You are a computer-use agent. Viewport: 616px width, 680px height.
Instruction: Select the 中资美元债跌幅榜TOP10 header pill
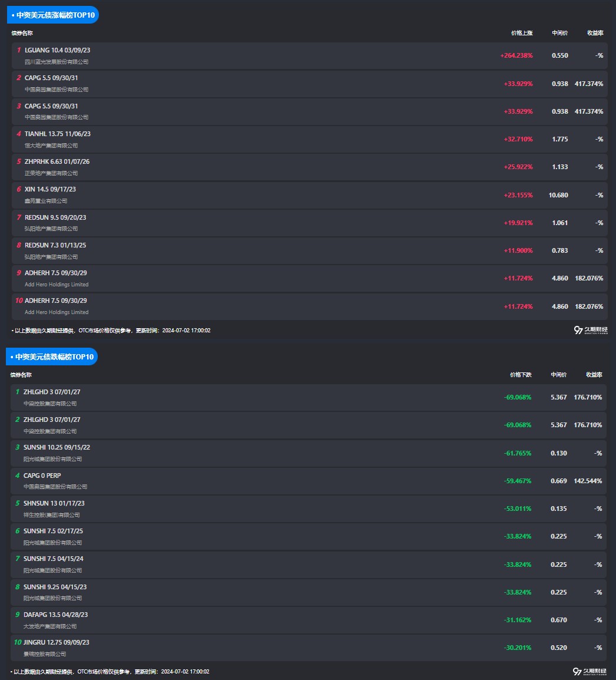[51, 356]
